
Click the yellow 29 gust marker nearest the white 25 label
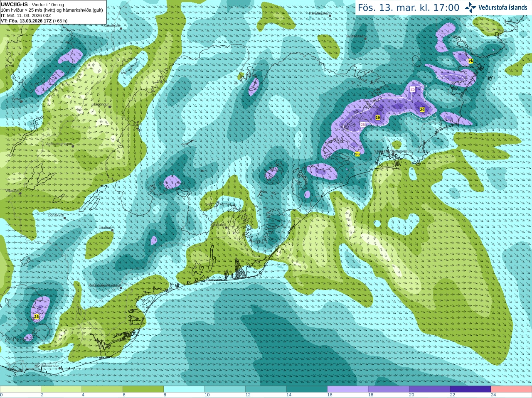pos(378,118)
